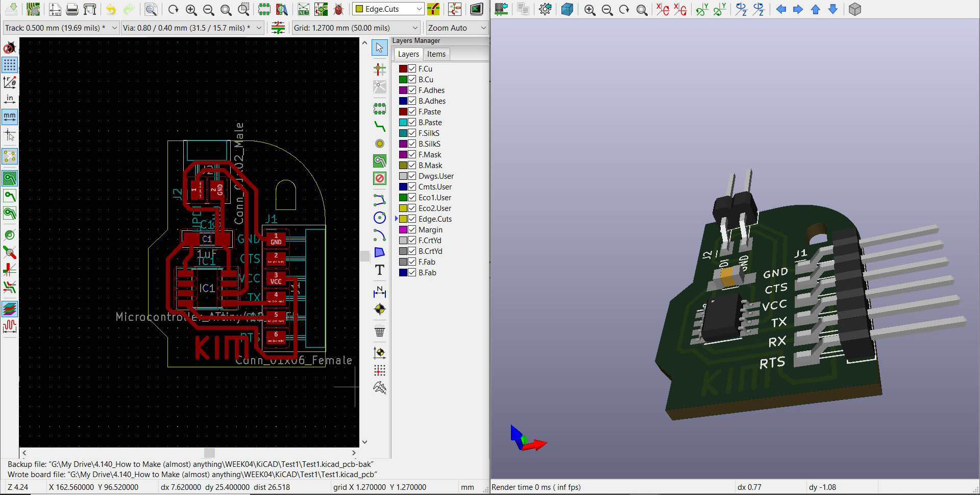
Task: Click the print board icon
Action: (72, 9)
